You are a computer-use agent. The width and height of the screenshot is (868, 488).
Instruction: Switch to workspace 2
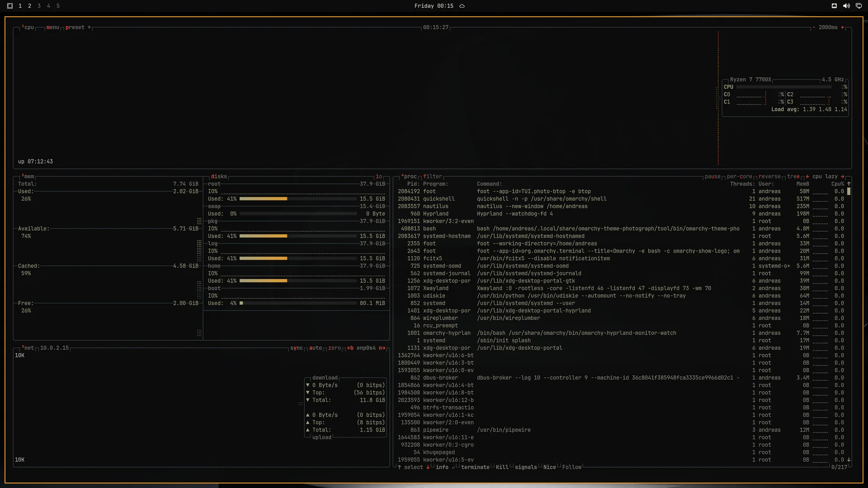point(29,6)
